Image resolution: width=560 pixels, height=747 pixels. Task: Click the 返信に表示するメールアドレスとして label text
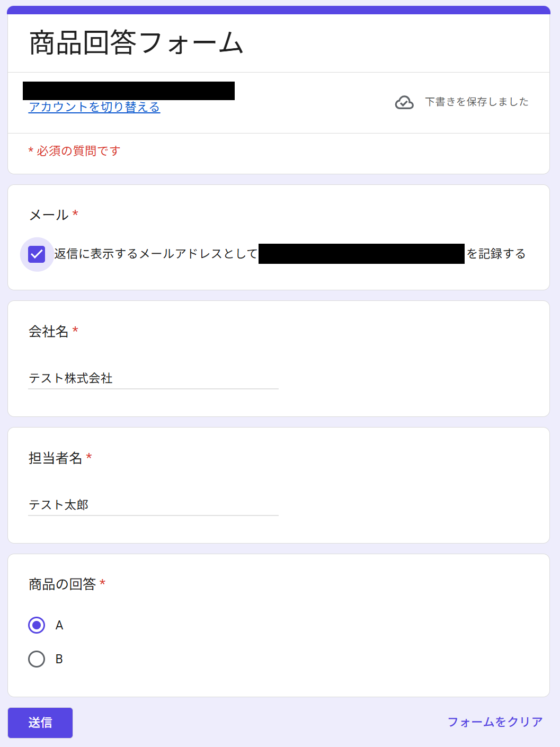point(156,254)
